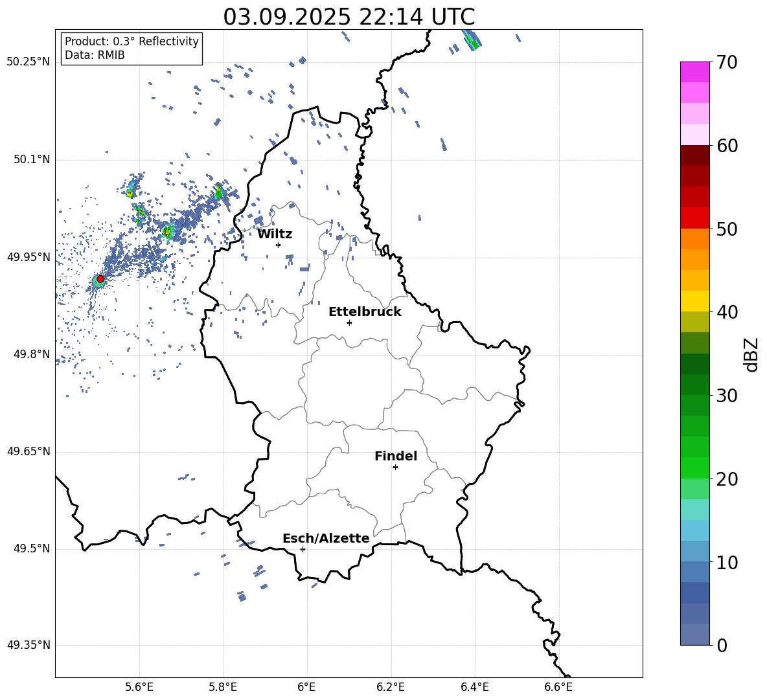767x700 pixels.
Task: Click 'Data: RMIB' text
Action: 95,55
